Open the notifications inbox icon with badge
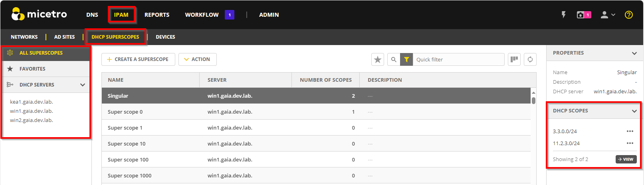Image resolution: width=644 pixels, height=185 pixels. 583,15
